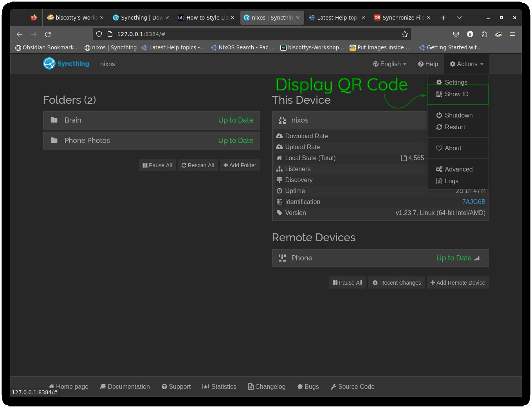This screenshot has height=408, width=532.
Task: List all tabs with the chevron
Action: pos(459,18)
